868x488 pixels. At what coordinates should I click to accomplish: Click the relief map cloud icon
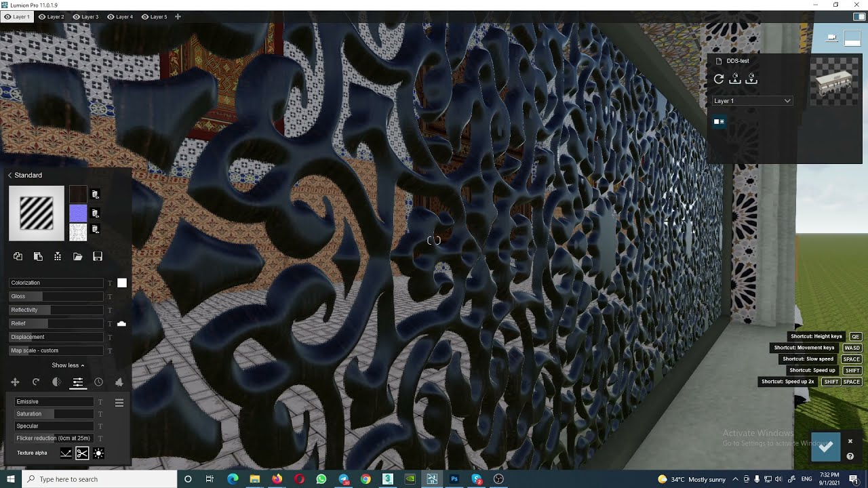(x=121, y=324)
